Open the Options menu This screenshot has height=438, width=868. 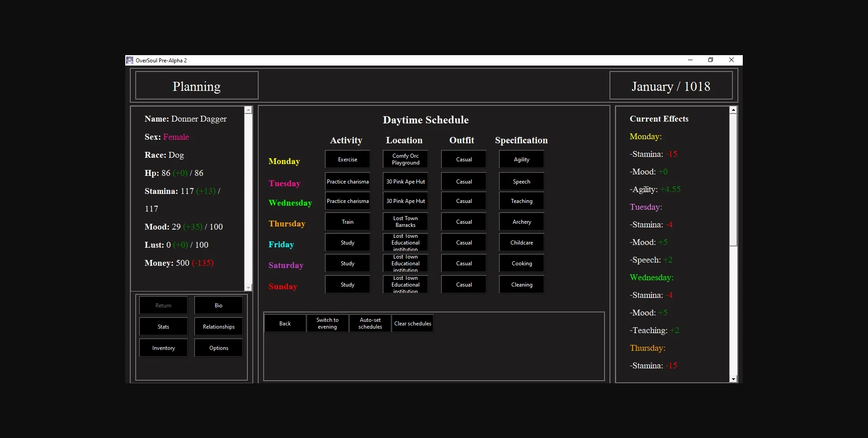point(218,348)
